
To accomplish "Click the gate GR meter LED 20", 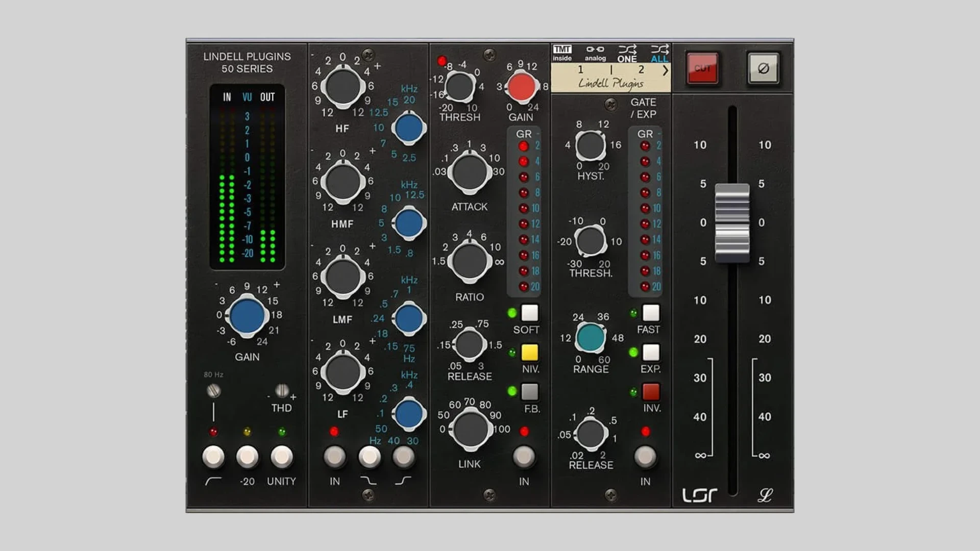I will [645, 287].
